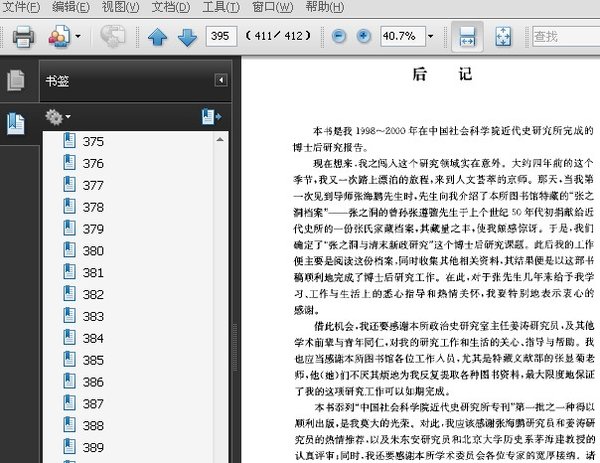Select bookmark 388
The image size is (600, 463).
pyautogui.click(x=93, y=426)
